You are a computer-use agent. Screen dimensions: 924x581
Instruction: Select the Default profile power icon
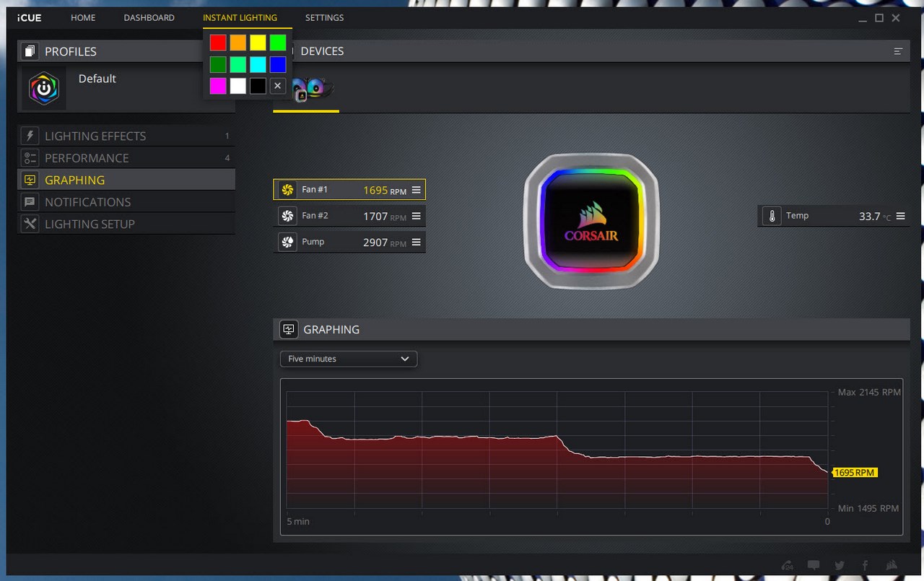coord(44,89)
